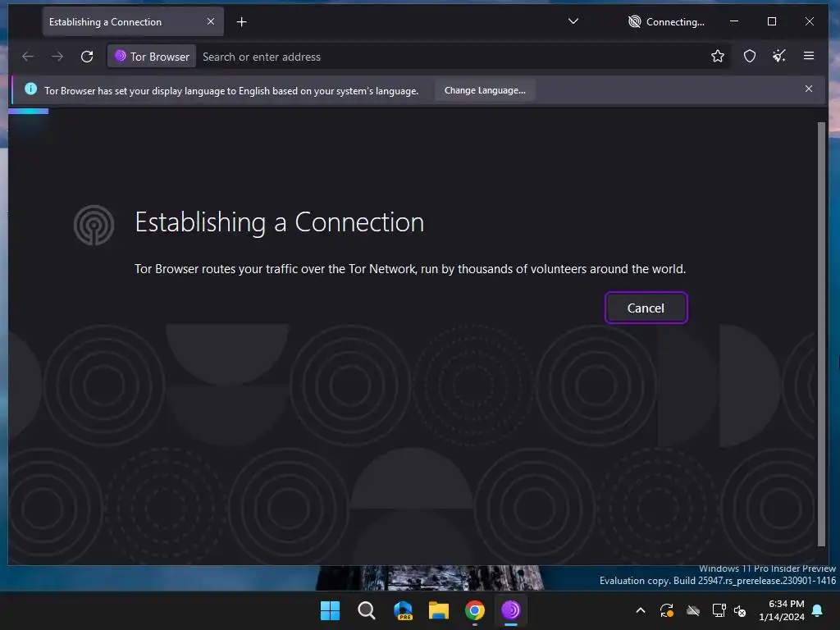
Task: Open Google Chrome from taskbar
Action: [x=475, y=610]
